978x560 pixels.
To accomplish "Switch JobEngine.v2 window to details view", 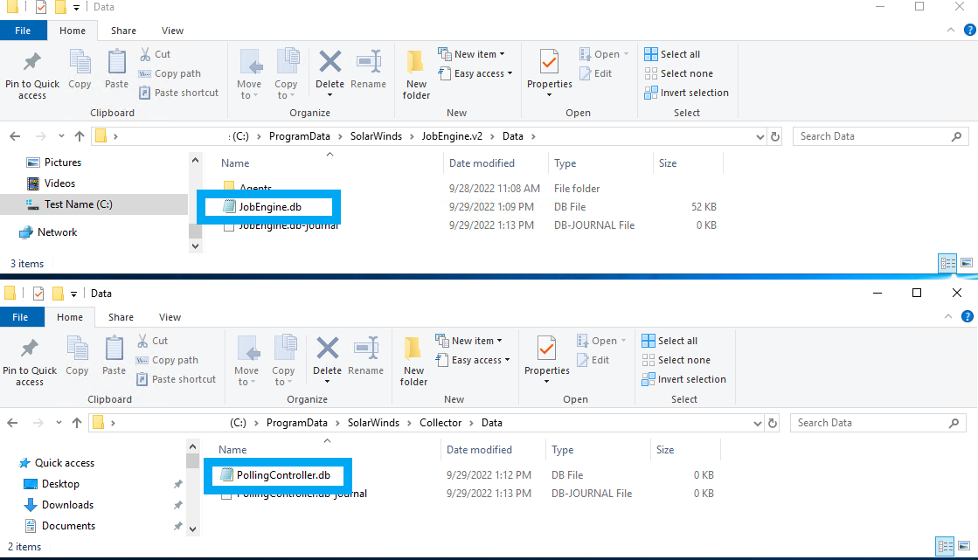I will click(947, 263).
